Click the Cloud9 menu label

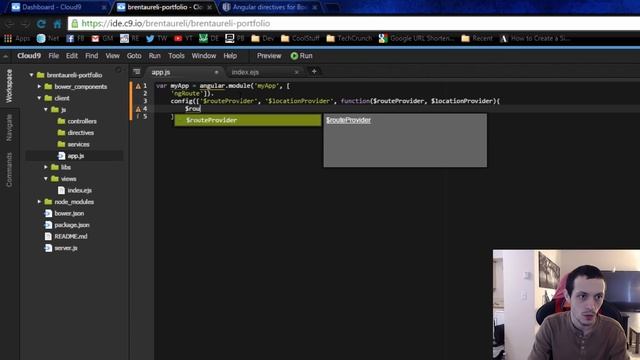29,56
